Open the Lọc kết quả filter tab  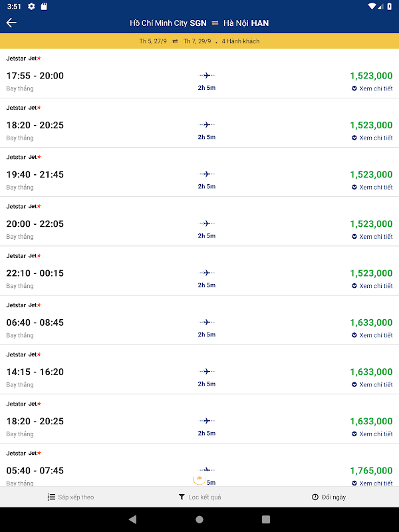(205, 497)
